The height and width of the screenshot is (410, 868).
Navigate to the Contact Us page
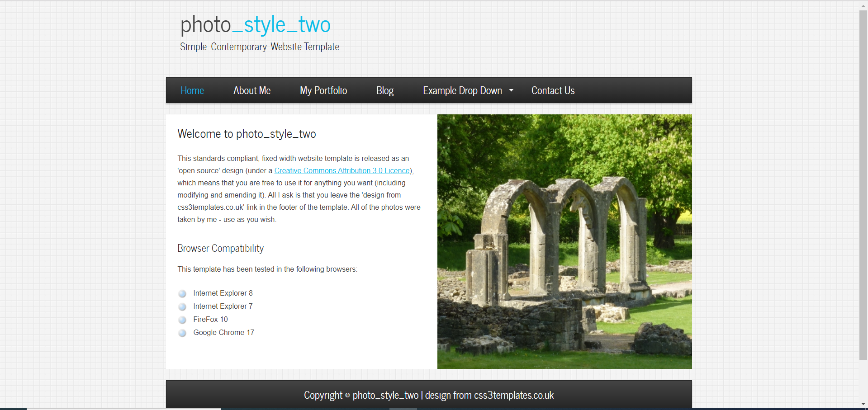coord(553,90)
